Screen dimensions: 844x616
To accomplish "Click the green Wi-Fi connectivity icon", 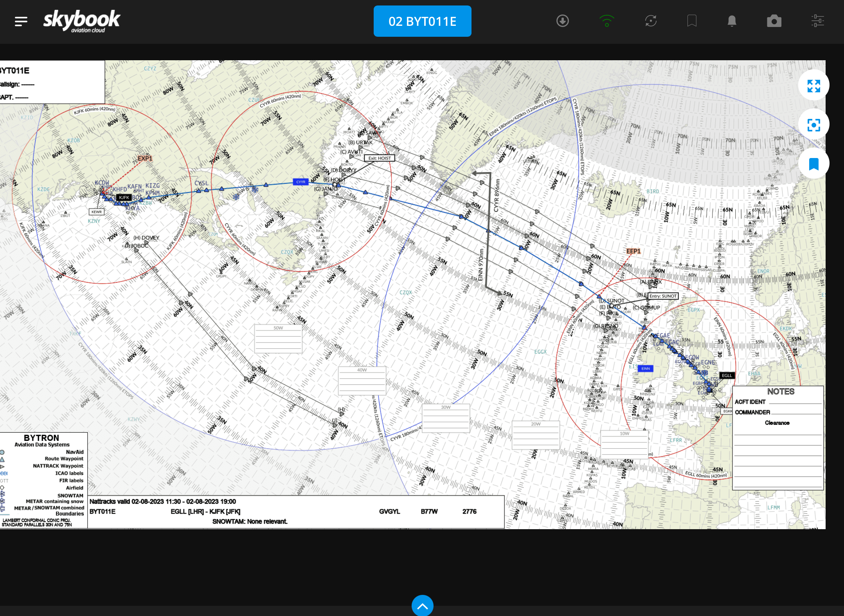I will point(607,21).
